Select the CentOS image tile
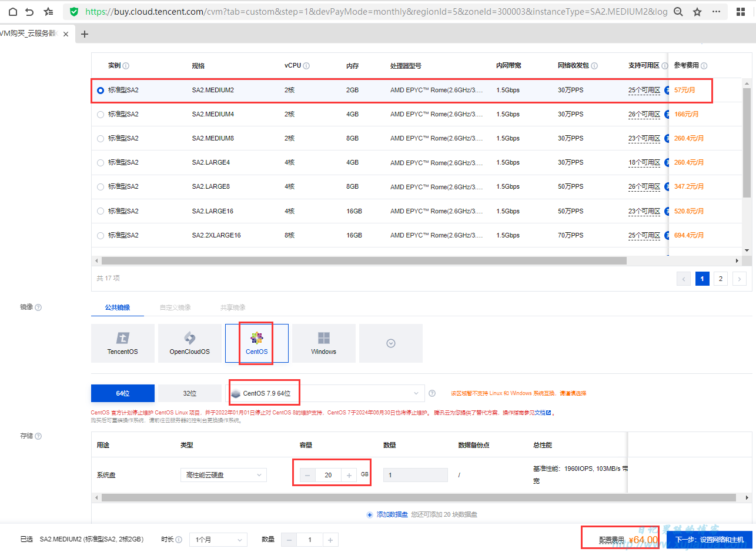The image size is (756, 552). pyautogui.click(x=257, y=343)
